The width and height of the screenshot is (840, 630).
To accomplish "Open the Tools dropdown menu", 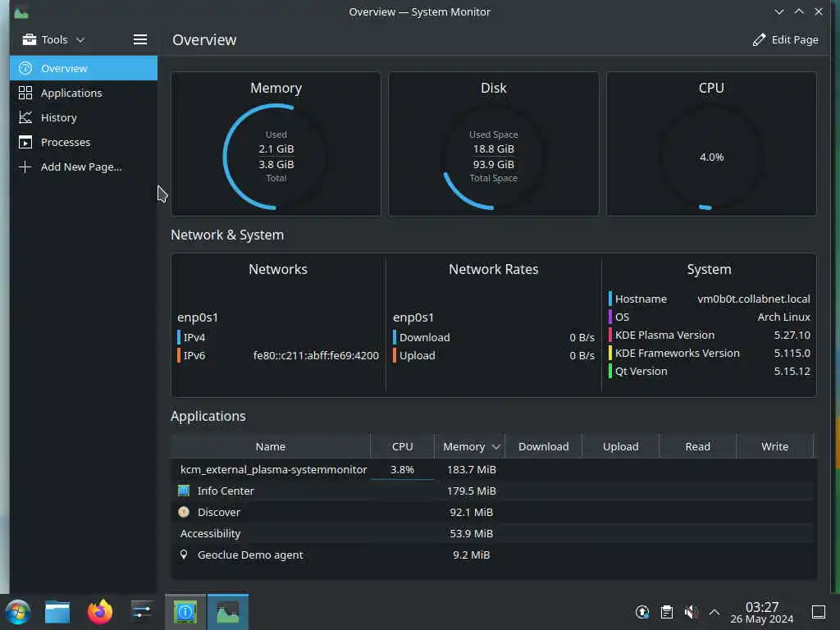I will pos(53,39).
